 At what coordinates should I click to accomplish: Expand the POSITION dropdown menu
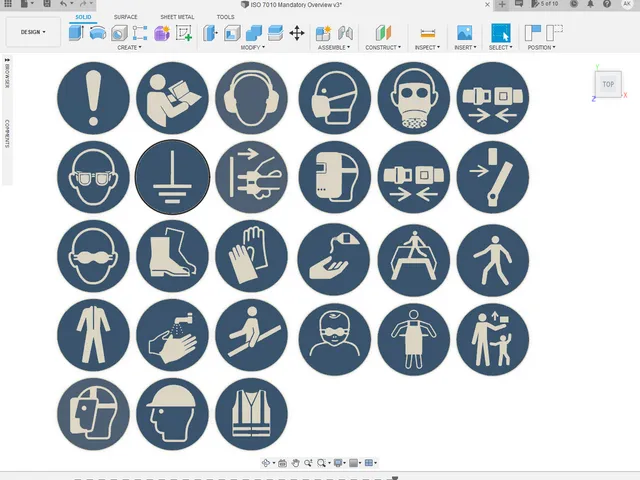542,47
